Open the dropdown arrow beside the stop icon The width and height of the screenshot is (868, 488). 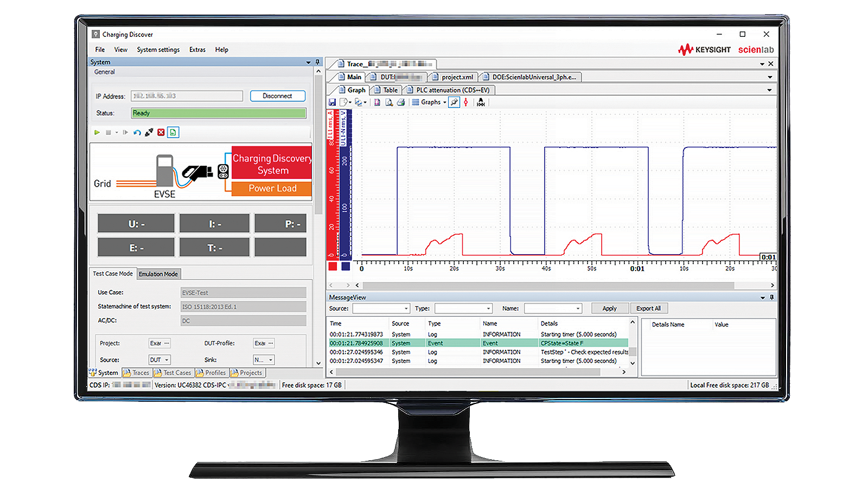pos(116,132)
